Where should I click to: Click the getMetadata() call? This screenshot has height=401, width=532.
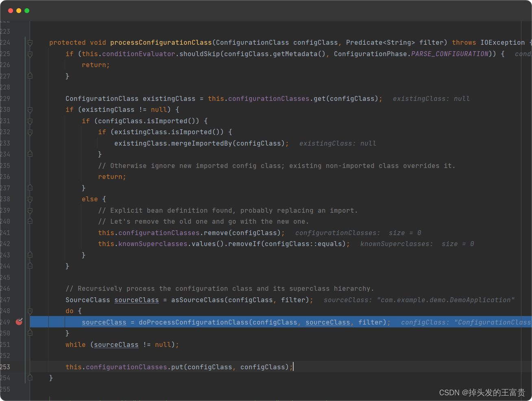pyautogui.click(x=299, y=54)
